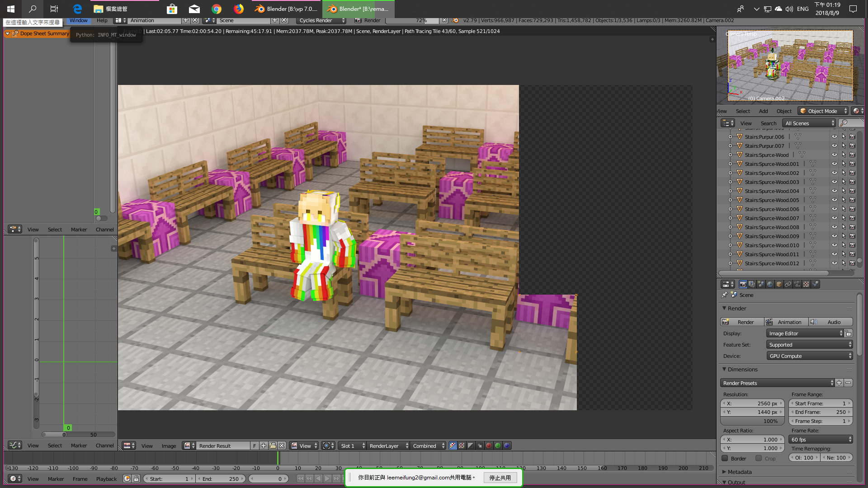Add a new scene
The image size is (868, 488).
coord(275,20)
